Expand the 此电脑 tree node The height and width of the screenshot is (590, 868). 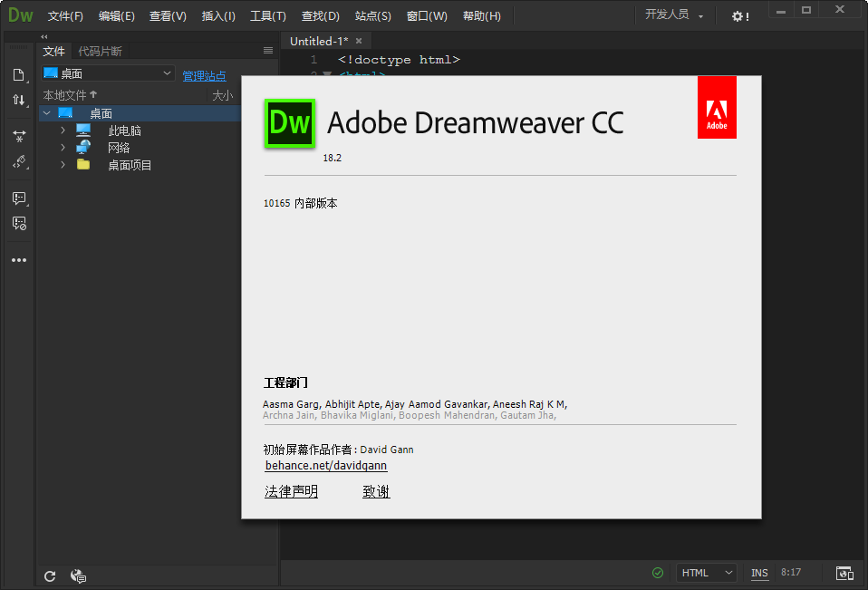click(x=63, y=131)
